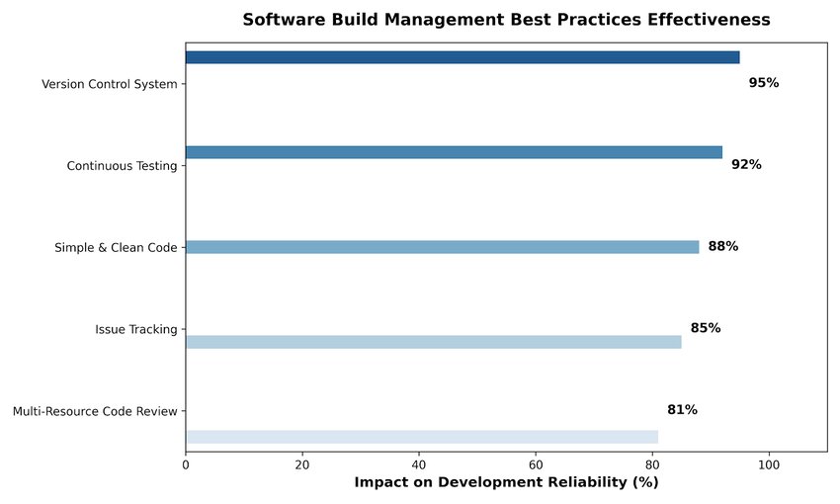840x504 pixels.
Task: Click the Impact on Development Reliability axis label
Action: pos(506,482)
